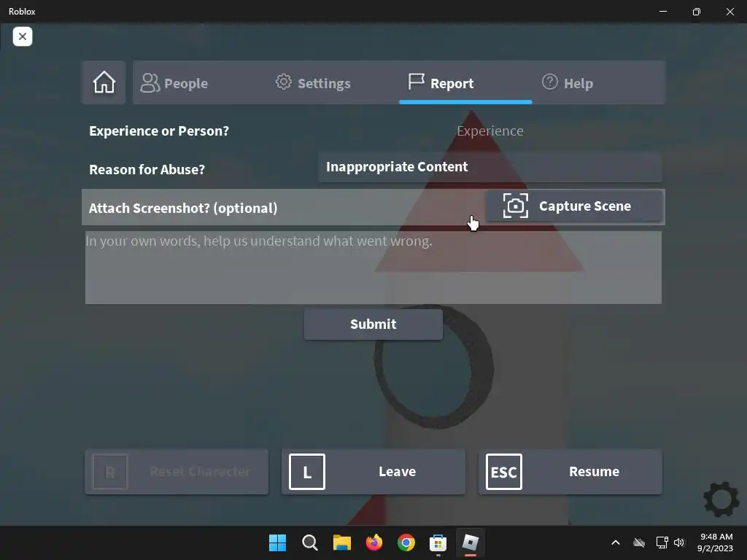
Task: Close the Roblox menu with X button
Action: (23, 36)
